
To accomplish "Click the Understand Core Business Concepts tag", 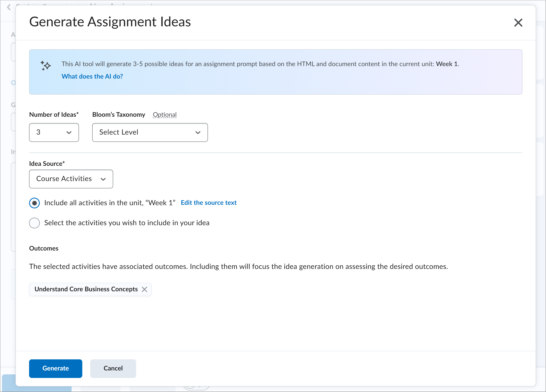I will 86,289.
